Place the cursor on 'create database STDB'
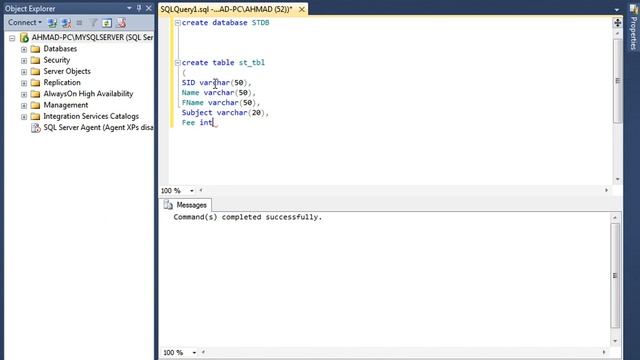Viewport: 640px width, 360px height. [x=225, y=22]
